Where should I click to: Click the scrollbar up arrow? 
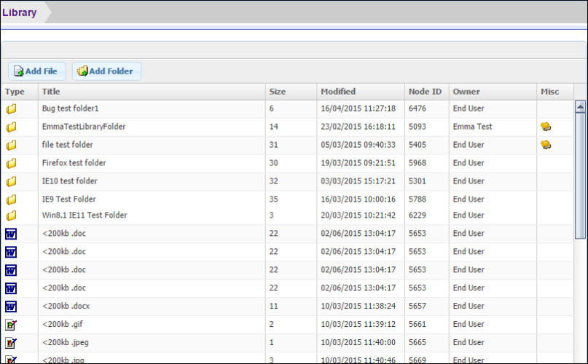click(580, 107)
